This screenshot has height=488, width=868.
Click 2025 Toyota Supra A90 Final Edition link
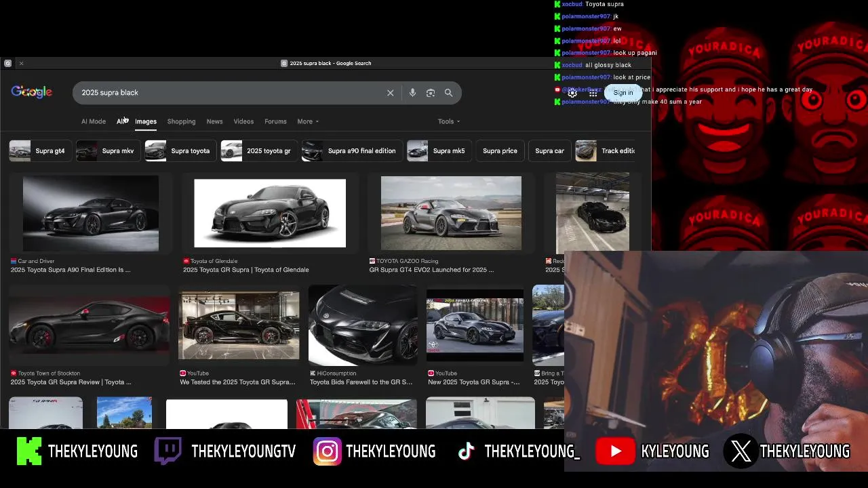point(71,270)
